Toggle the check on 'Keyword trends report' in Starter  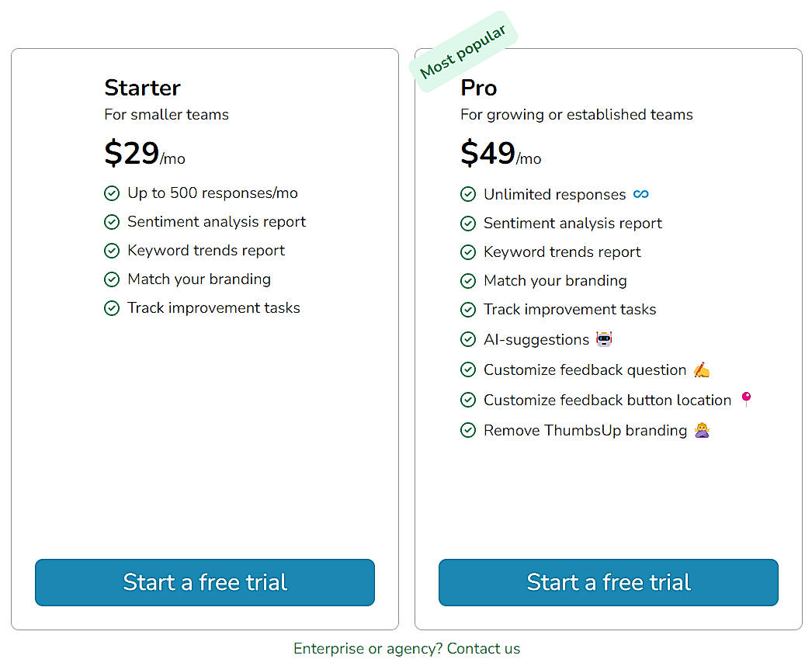click(x=112, y=251)
